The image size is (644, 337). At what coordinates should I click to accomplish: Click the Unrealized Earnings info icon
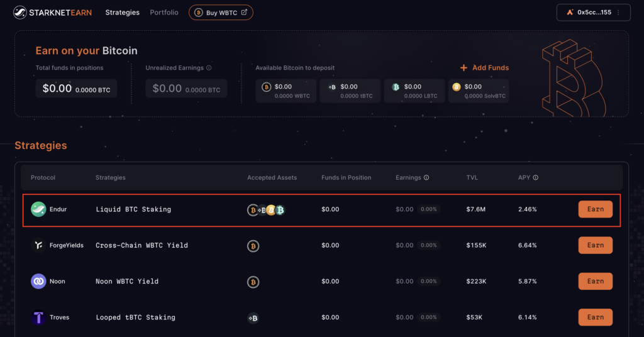209,68
